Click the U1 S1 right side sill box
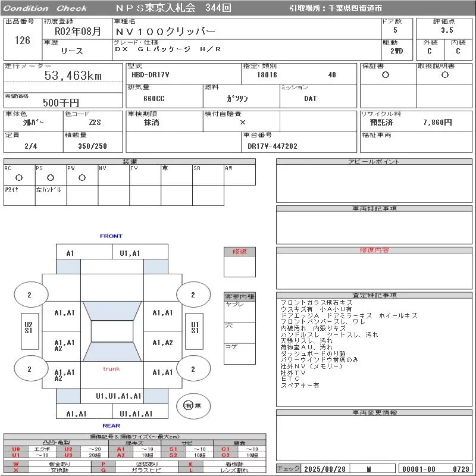The width and height of the screenshot is (476, 476). (x=194, y=328)
